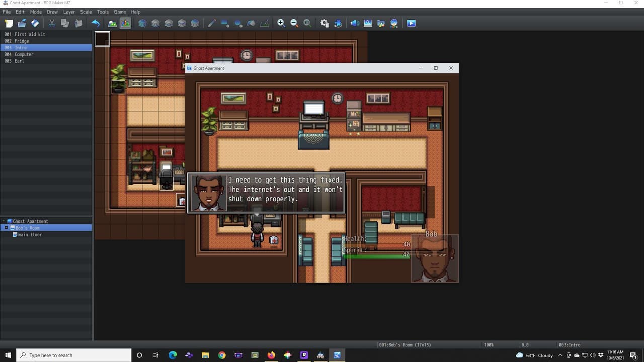This screenshot has width=644, height=362.
Task: Undo the last action with blue arrow
Action: pos(95,23)
